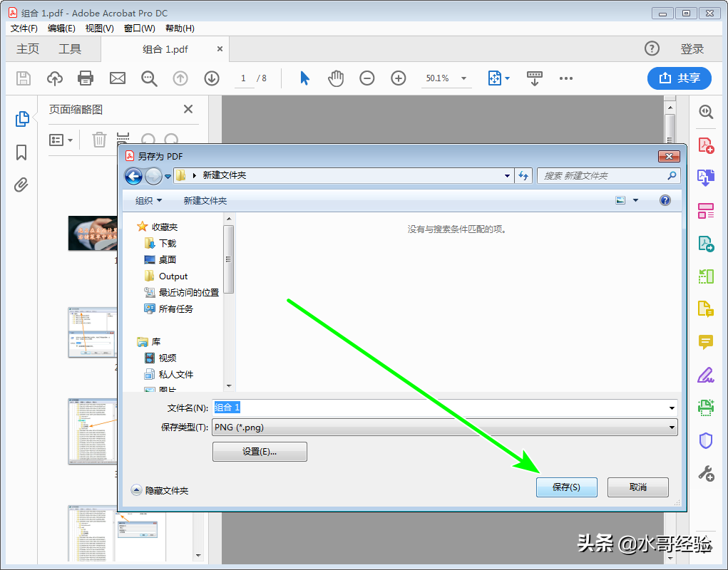Screen dimensions: 728x570
Task: Open Comment tool speech bubble icon
Action: coord(706,342)
